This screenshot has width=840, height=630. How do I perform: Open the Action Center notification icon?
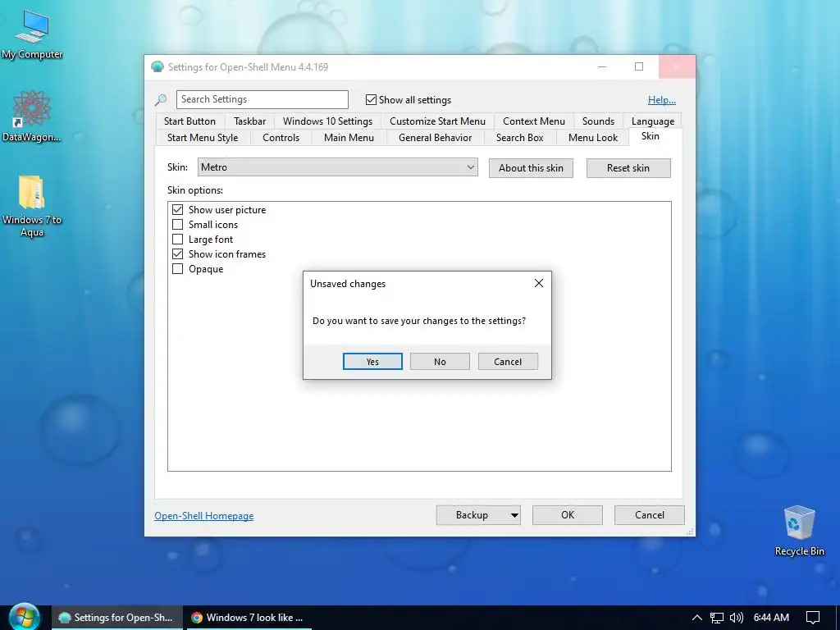point(813,618)
